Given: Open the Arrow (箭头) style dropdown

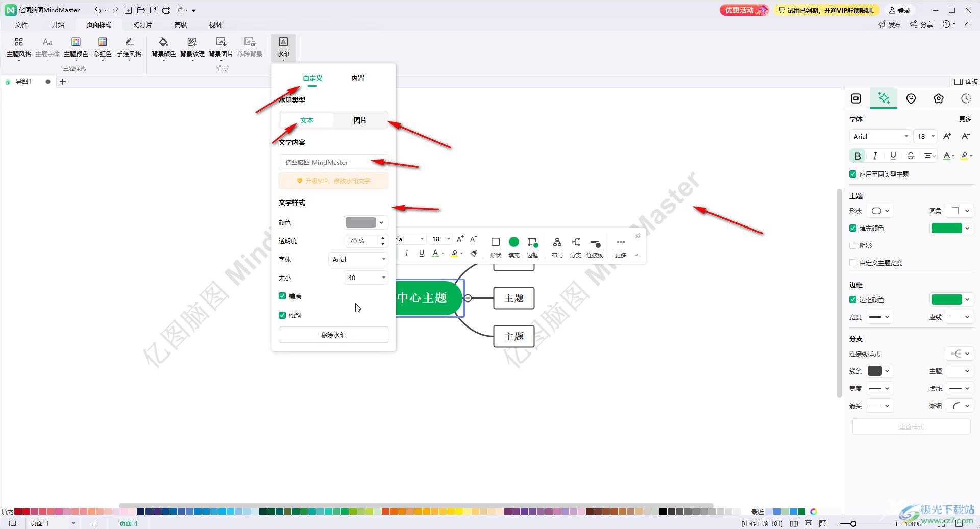Looking at the screenshot, I should point(880,406).
